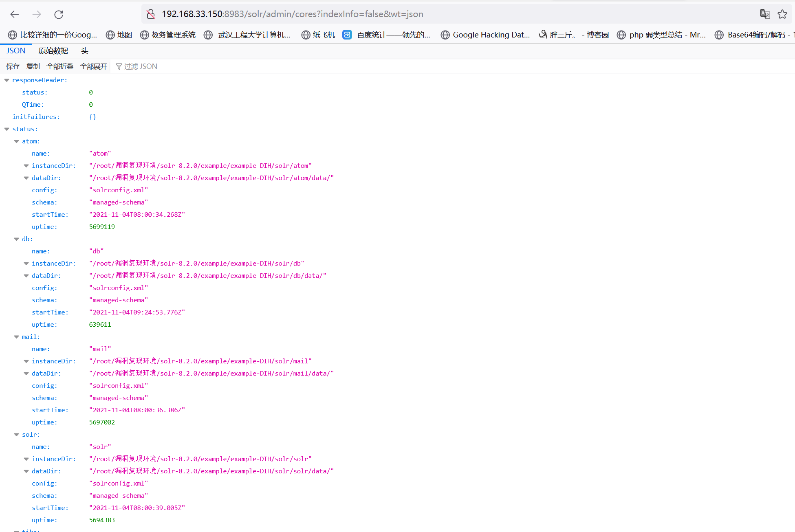This screenshot has width=795, height=532.
Task: Select the db uptime value 639611
Action: tap(100, 325)
